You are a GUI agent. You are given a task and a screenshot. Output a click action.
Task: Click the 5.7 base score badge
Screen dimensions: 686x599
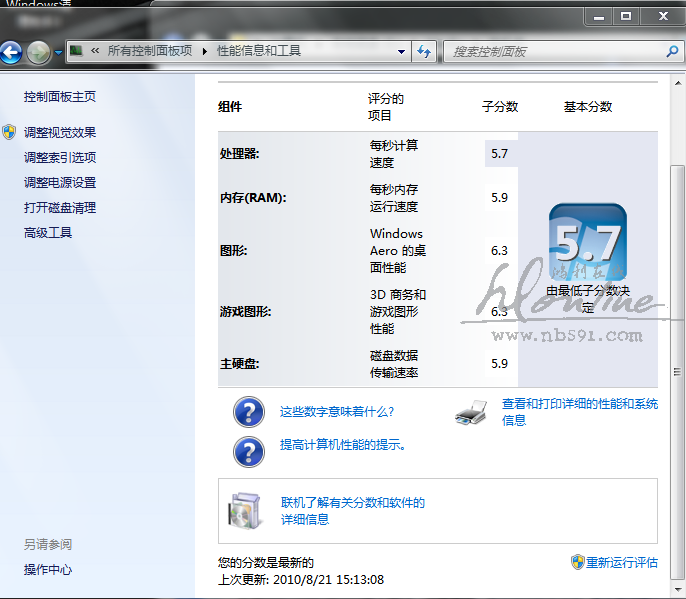click(x=587, y=241)
